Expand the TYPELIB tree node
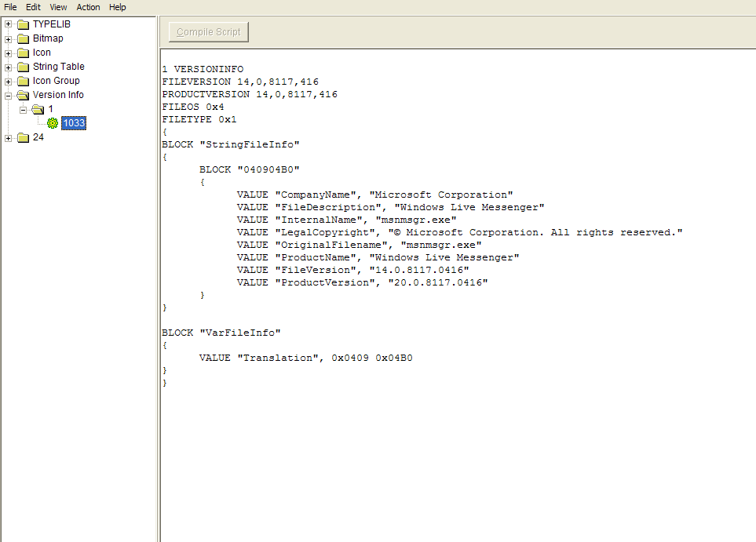The width and height of the screenshot is (756, 542). (8, 24)
